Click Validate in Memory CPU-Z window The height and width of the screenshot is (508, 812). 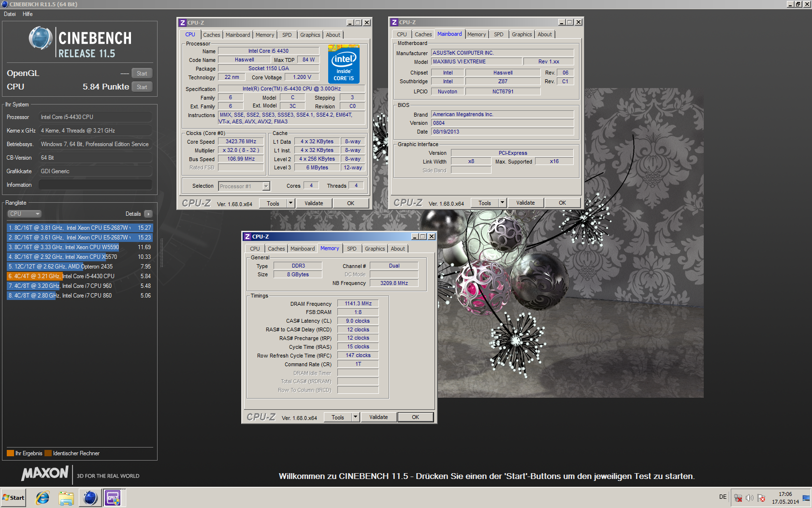378,417
